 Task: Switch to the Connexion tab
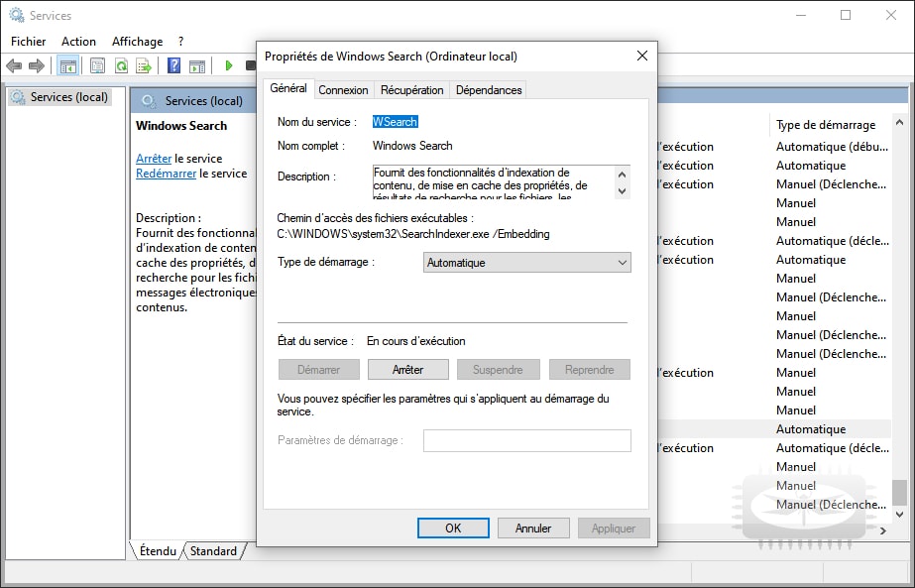pos(343,90)
